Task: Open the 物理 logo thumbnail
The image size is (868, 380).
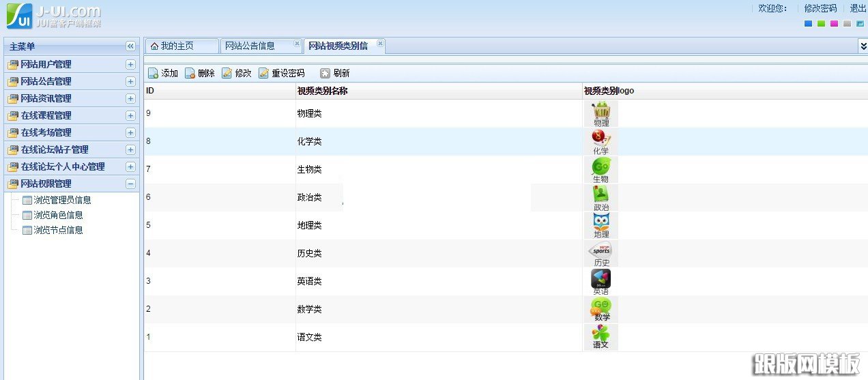Action: click(601, 114)
